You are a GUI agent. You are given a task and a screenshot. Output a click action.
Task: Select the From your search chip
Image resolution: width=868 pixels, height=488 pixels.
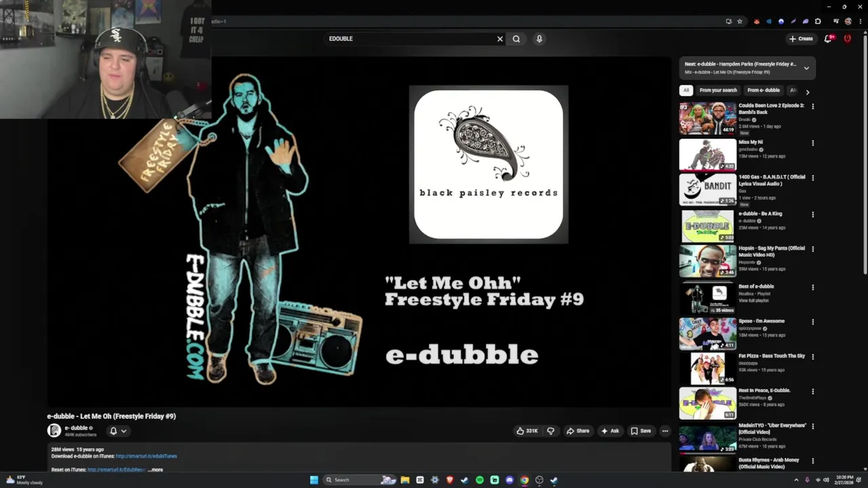[x=718, y=90]
